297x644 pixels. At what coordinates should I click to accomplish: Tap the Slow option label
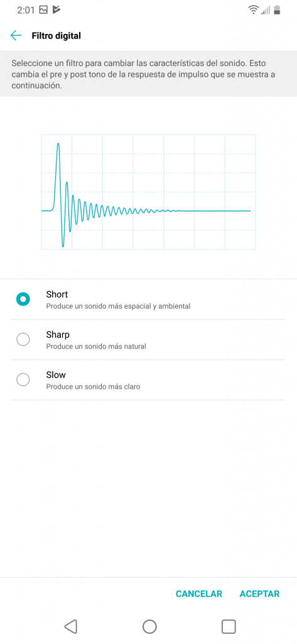click(56, 375)
